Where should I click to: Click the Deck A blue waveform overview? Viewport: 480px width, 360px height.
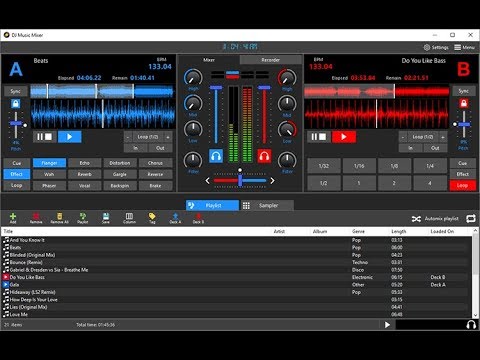102,91
